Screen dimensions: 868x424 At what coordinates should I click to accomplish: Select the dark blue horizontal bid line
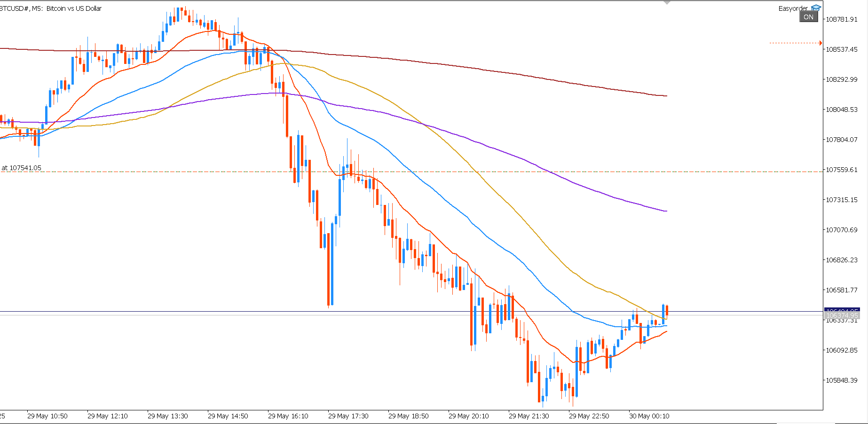411,311
